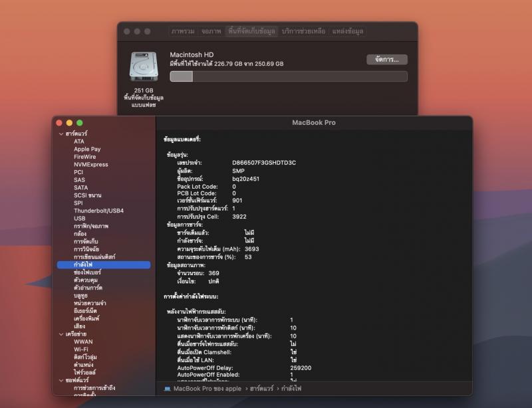Open the แหล่งข้อมูล tab
Screen dimensions: 532x408
[348, 31]
